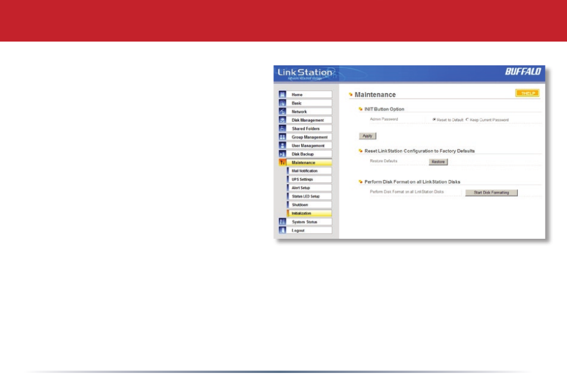Select the Reset to Default radio option

[x=434, y=119]
